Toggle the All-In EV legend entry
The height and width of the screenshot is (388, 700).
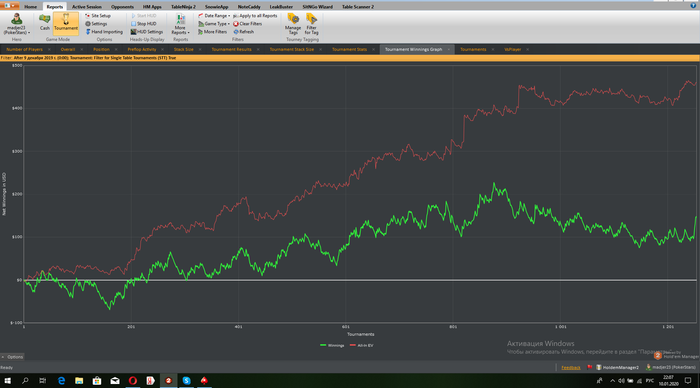(x=362, y=346)
